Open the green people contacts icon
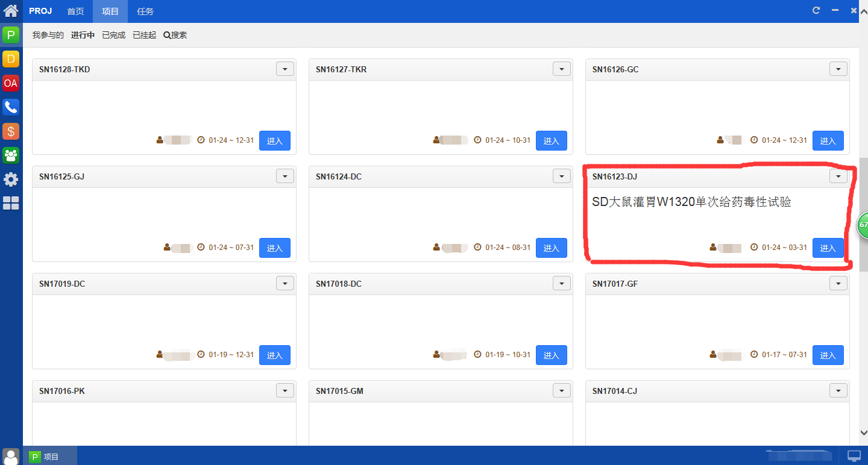The image size is (868, 465). point(11,155)
